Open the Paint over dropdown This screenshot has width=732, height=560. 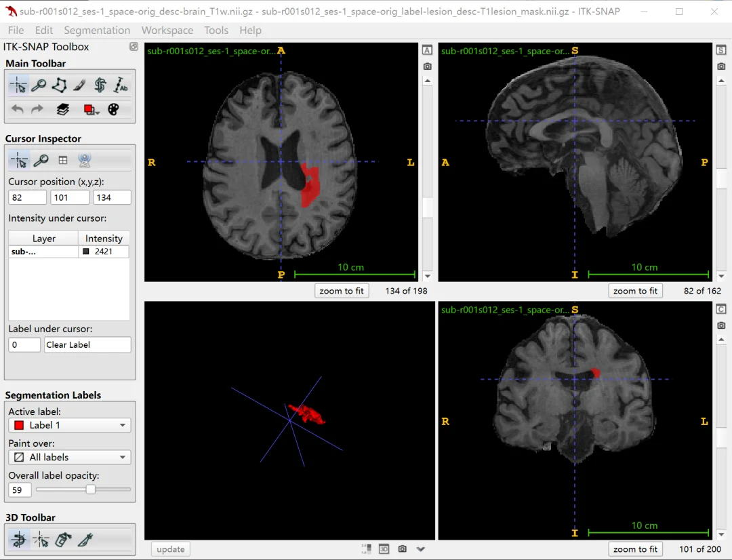pyautogui.click(x=70, y=457)
